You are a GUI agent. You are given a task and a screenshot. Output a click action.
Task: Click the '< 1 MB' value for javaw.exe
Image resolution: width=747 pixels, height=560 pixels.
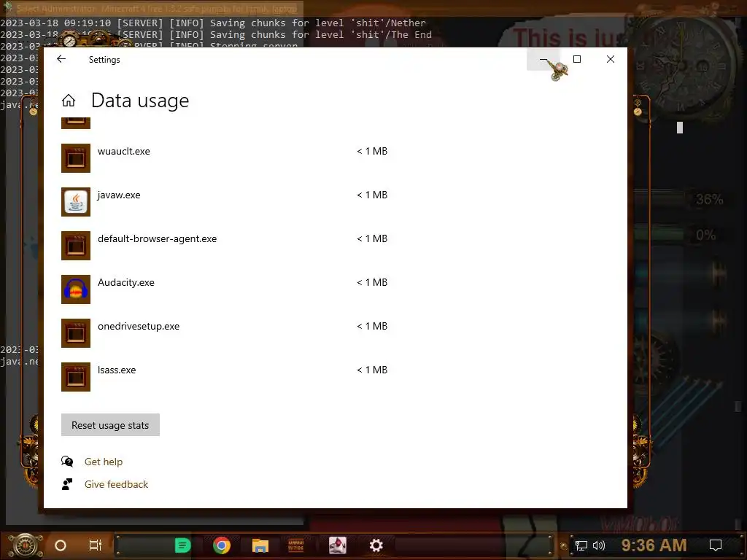pyautogui.click(x=372, y=195)
